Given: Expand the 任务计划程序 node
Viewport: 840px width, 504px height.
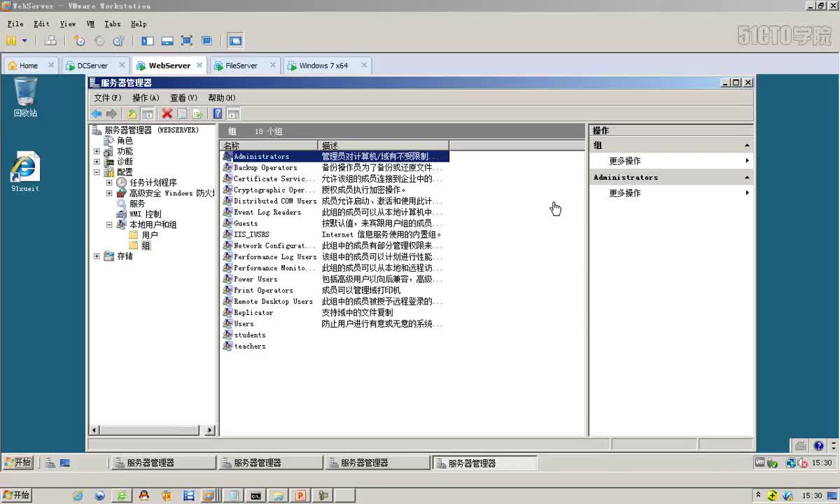Looking at the screenshot, I should (109, 183).
